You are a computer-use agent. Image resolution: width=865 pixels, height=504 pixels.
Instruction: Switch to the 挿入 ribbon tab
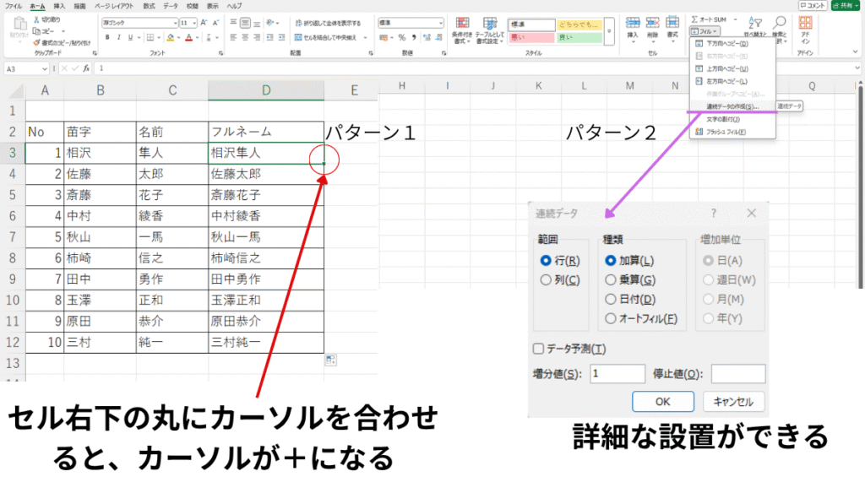pyautogui.click(x=59, y=5)
